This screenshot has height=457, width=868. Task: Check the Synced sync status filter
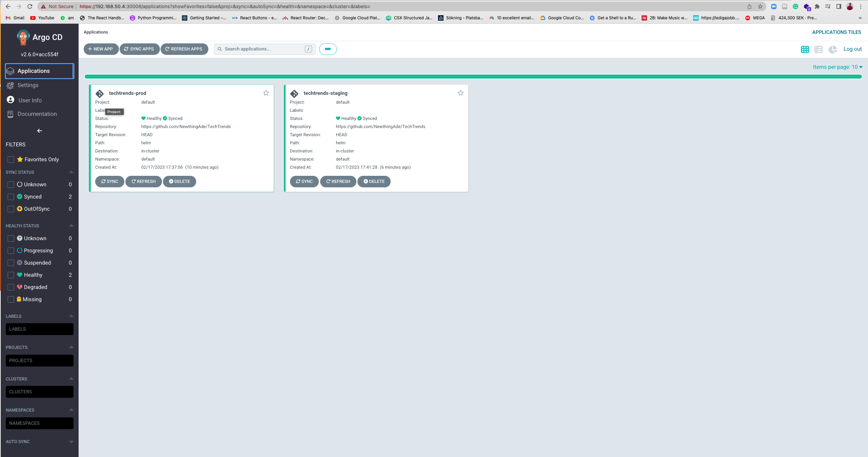click(11, 196)
